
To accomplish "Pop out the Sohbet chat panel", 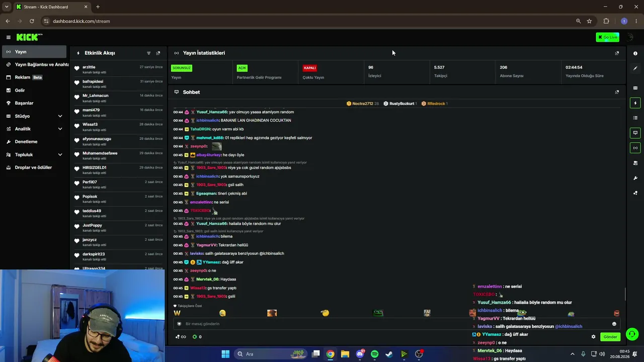I will pos(617,92).
